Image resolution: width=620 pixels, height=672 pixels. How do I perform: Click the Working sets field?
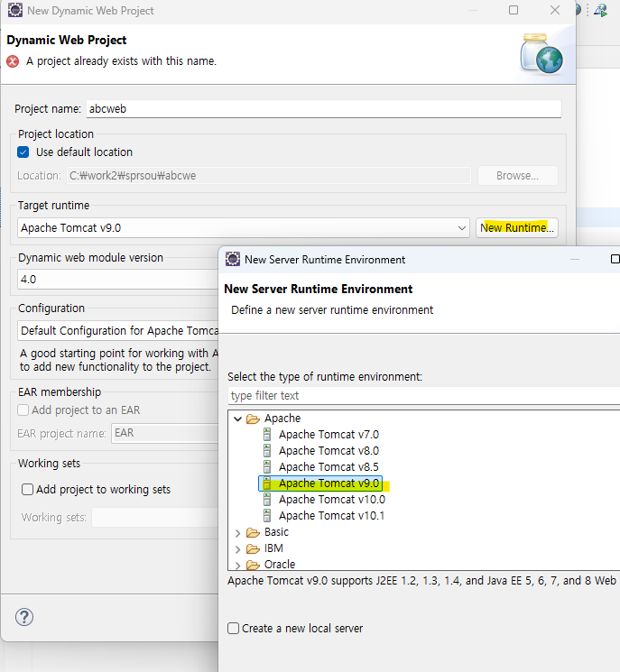click(x=155, y=517)
